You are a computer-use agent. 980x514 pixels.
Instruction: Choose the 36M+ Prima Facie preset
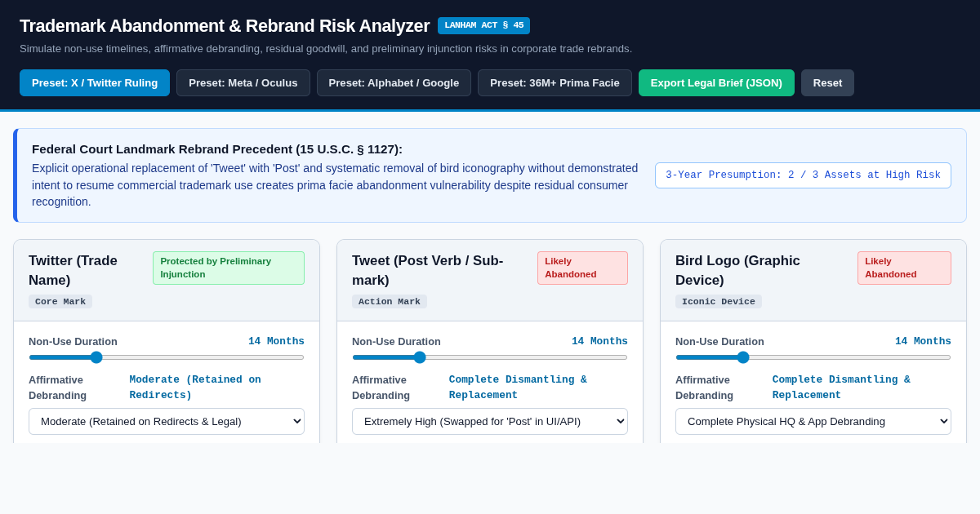(555, 82)
